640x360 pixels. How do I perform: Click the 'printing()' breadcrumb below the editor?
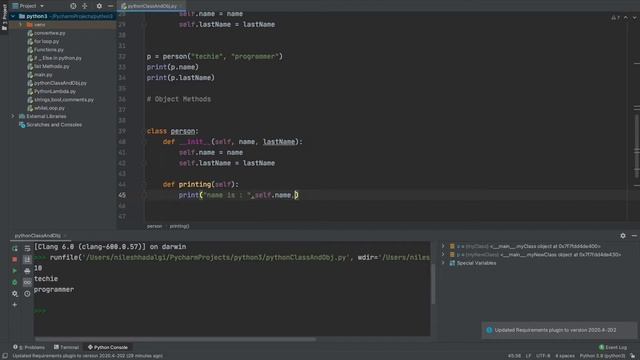pyautogui.click(x=179, y=226)
